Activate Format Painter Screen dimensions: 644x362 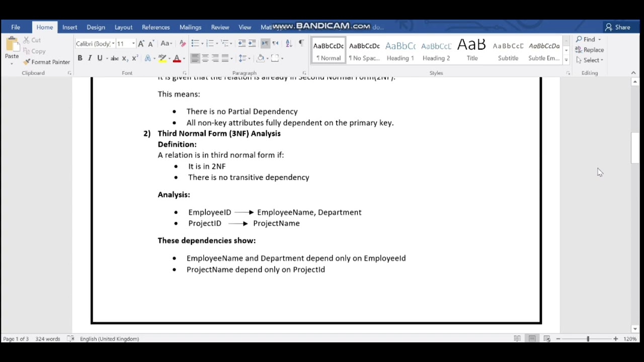[46, 62]
